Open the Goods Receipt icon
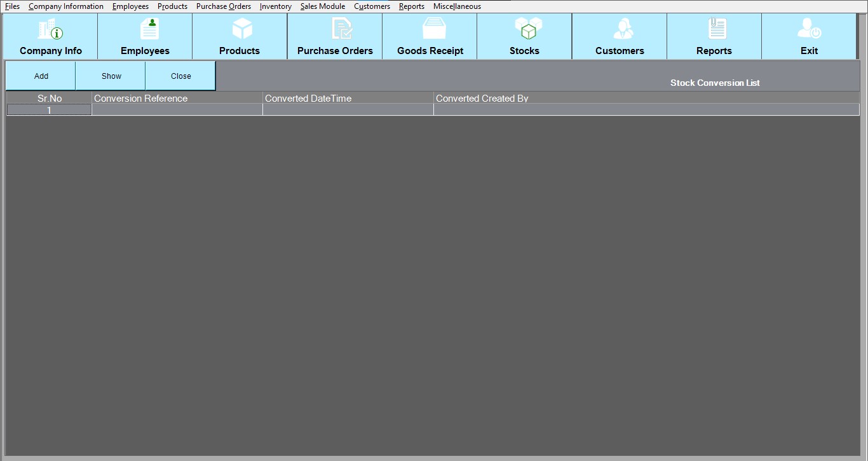Viewport: 868px width, 461px height. tap(434, 29)
